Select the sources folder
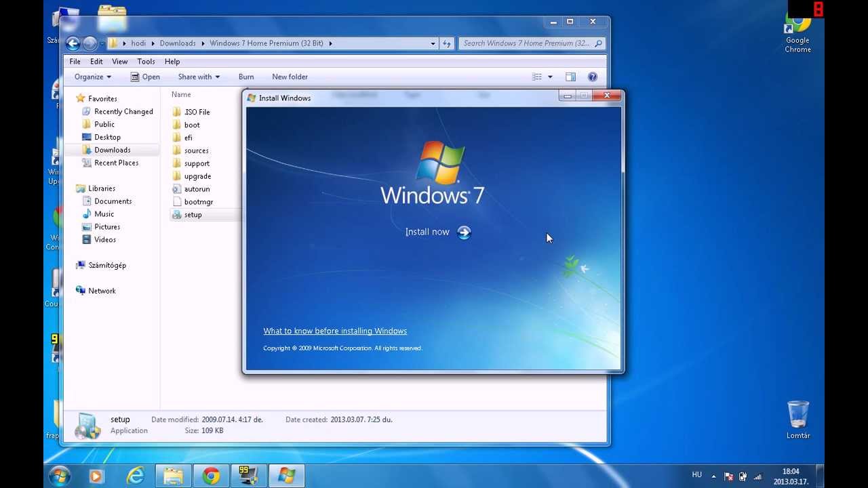868x488 pixels. pyautogui.click(x=196, y=151)
